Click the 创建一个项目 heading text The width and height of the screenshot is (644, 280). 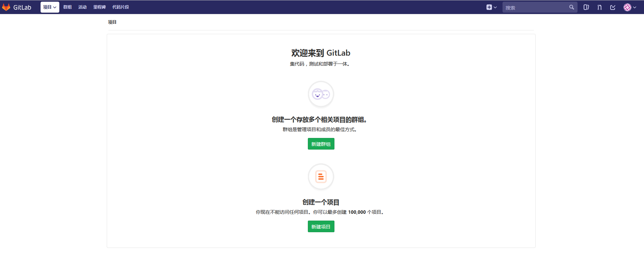point(321,202)
